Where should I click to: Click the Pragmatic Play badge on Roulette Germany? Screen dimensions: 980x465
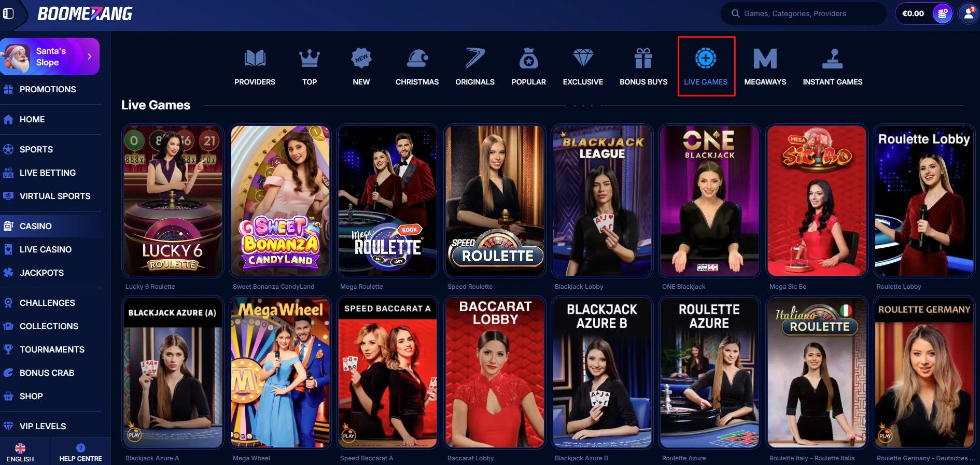click(885, 434)
